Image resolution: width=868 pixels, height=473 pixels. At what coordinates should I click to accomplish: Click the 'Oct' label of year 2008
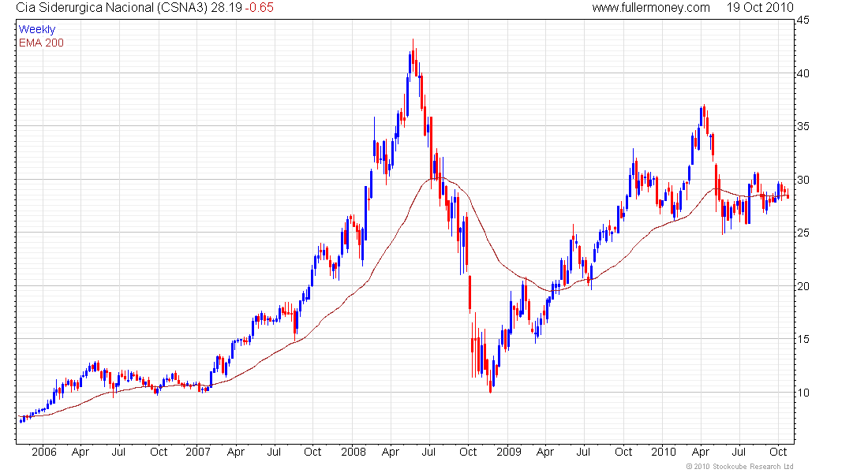pyautogui.click(x=468, y=452)
